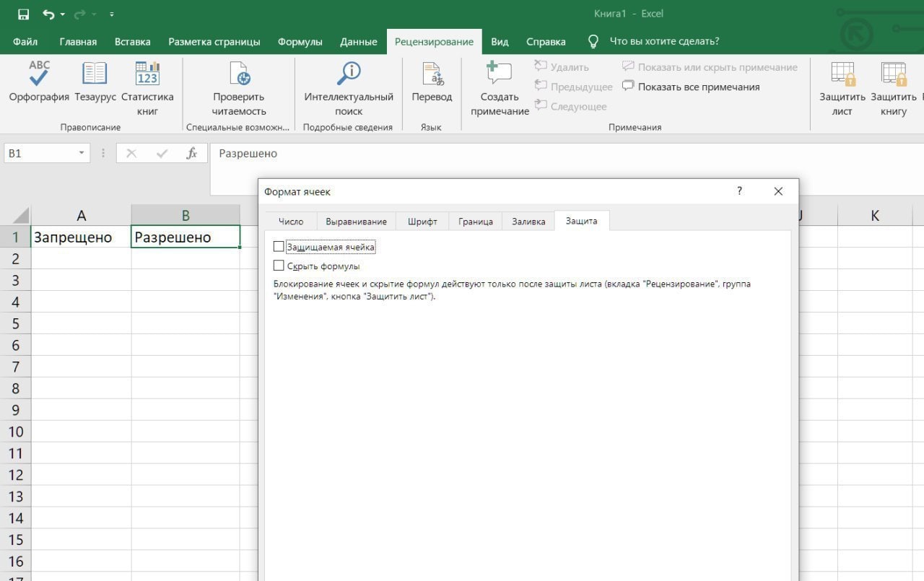This screenshot has width=924, height=581.
Task: Run Проверить читаемость accessibility check
Action: 239,74
